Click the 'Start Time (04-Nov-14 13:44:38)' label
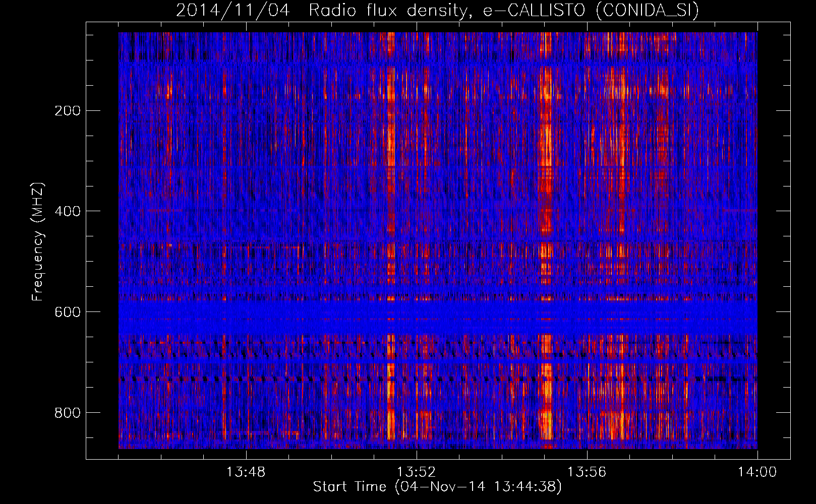 point(437,487)
